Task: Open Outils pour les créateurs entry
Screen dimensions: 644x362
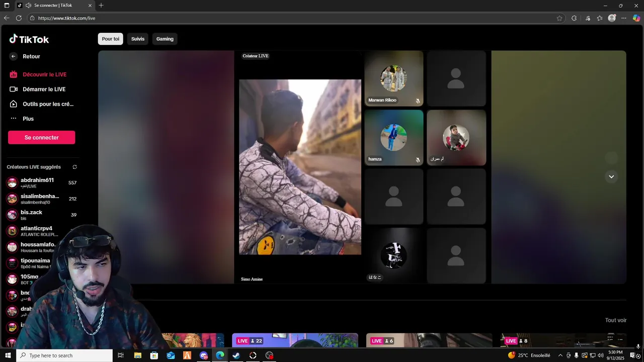Action: point(41,104)
